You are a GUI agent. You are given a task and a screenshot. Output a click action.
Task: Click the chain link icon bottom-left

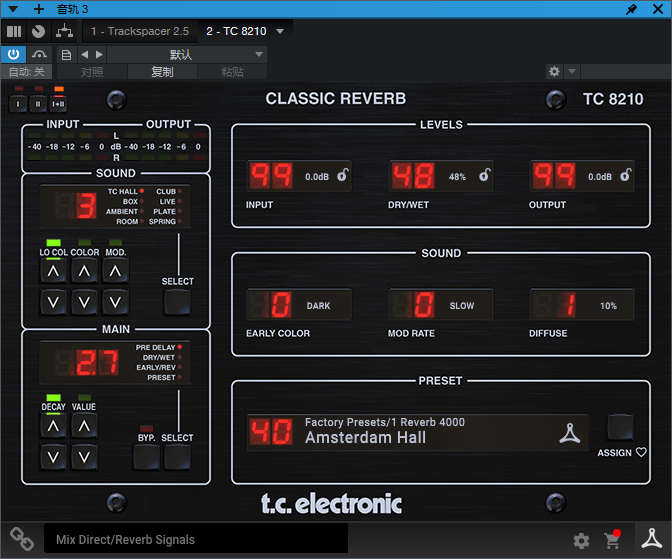[22, 539]
